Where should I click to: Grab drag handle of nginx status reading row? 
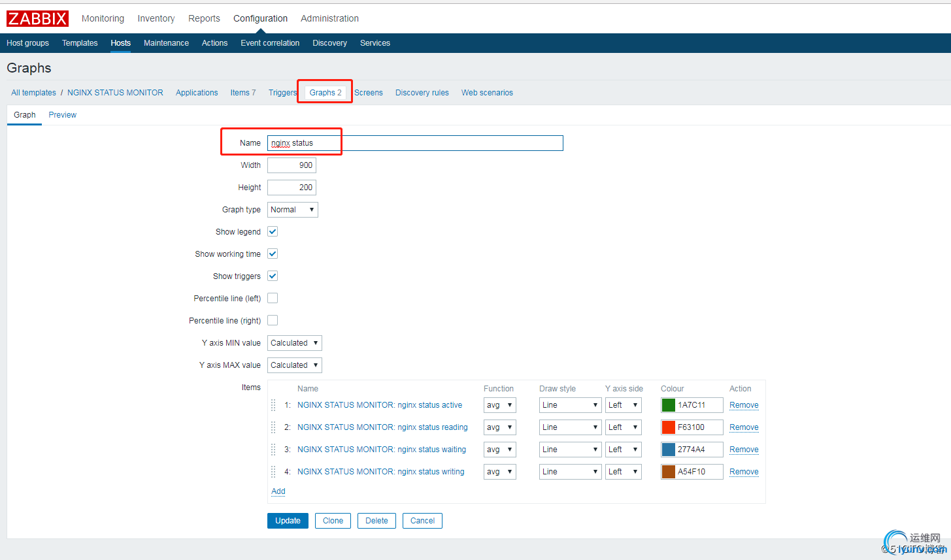tap(273, 427)
